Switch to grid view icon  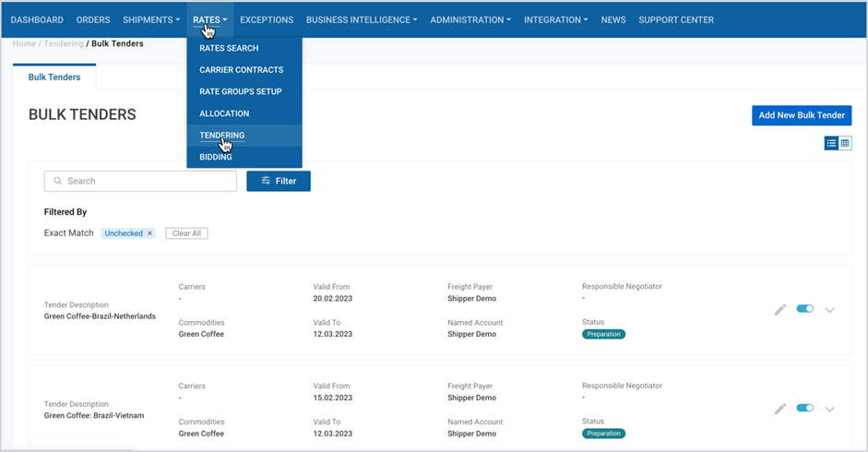coord(845,144)
